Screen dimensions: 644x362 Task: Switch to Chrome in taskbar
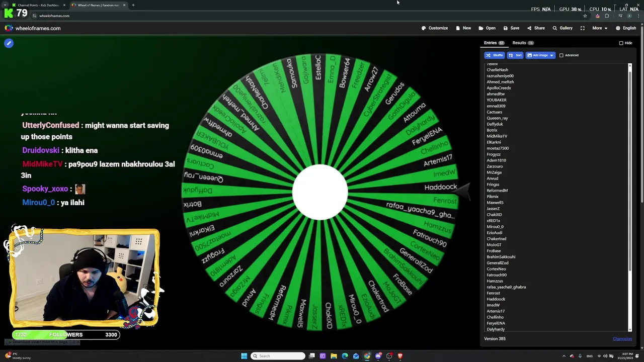coord(367,356)
